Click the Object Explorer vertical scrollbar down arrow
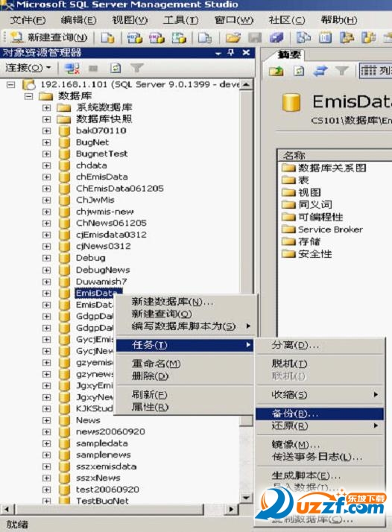Image resolution: width=392 pixels, height=532 pixels. tap(247, 498)
